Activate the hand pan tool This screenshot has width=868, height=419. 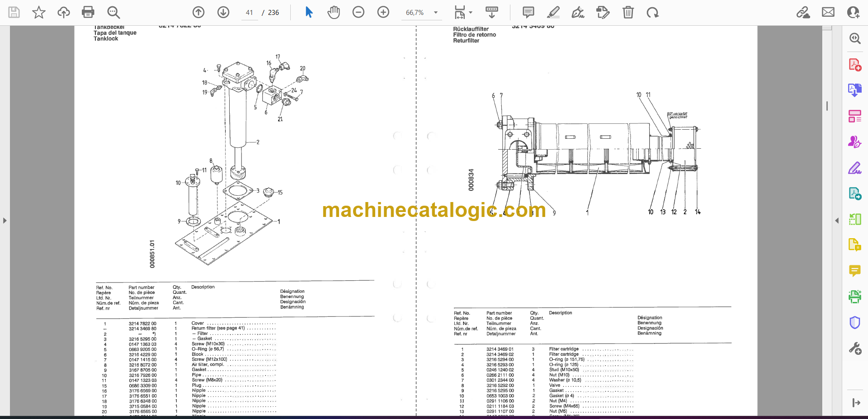tap(334, 12)
